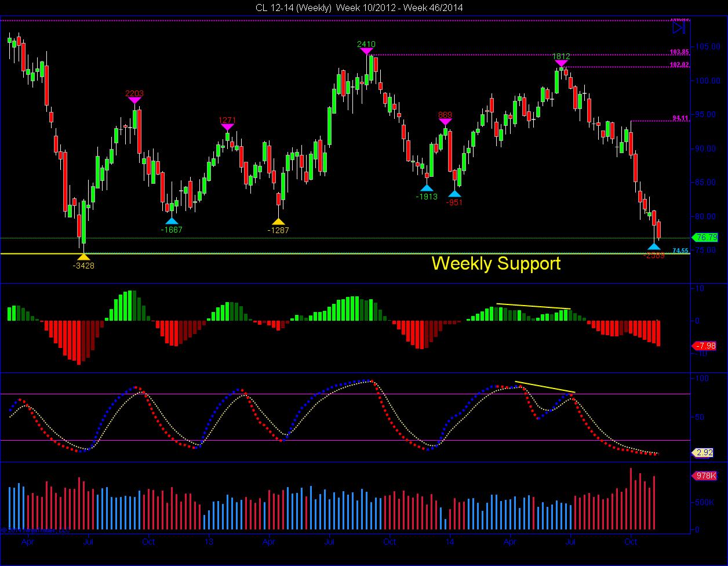Screen dimensions: 728x566
Task: Click the 105.00 price axis label
Action: pos(707,46)
